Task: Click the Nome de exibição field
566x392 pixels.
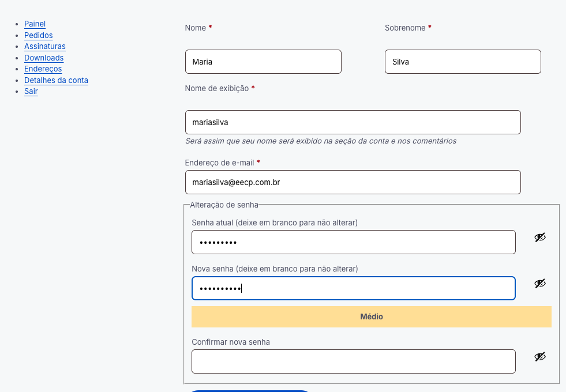Action: click(353, 122)
